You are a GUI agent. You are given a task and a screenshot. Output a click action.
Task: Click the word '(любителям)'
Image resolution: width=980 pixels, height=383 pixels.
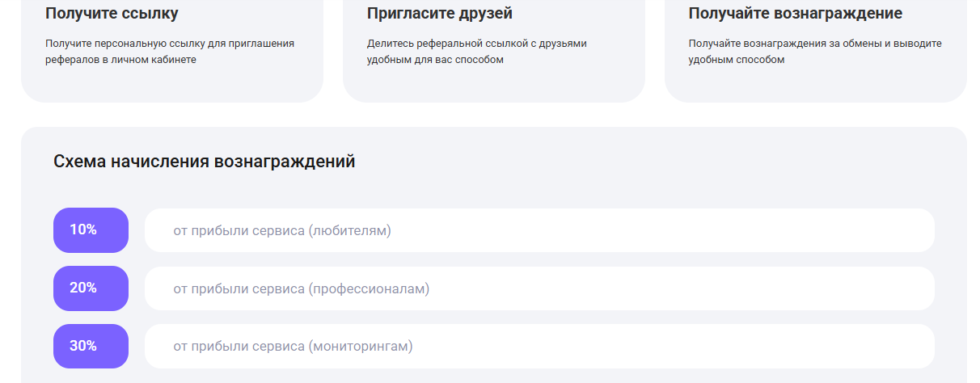click(349, 231)
